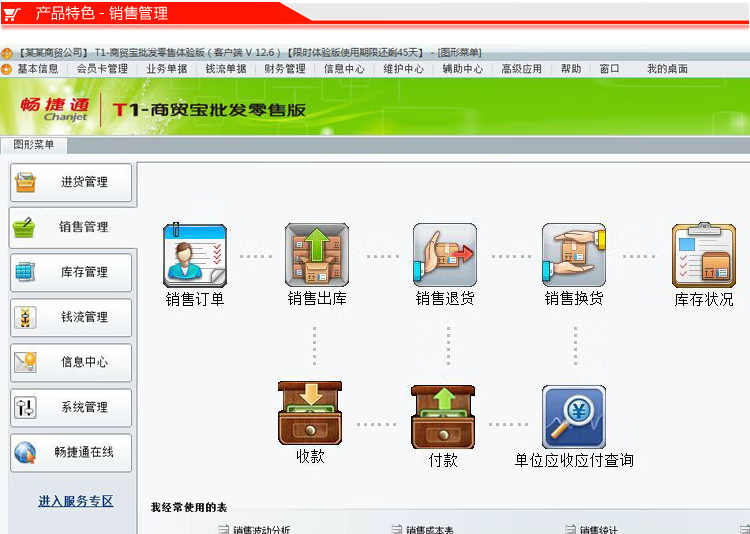Click the 库存管理 shelf icon
Screen dimensions: 750x534
tap(25, 272)
